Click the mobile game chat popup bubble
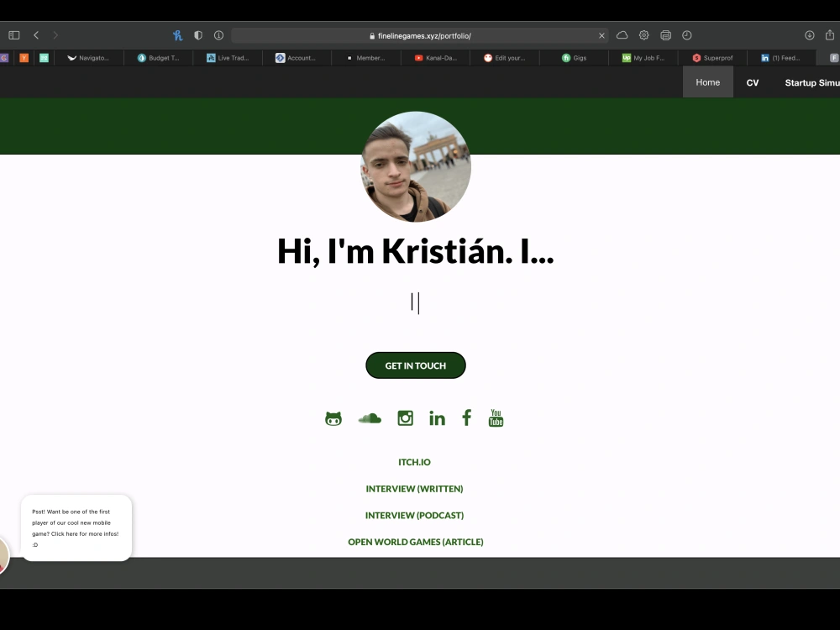The image size is (840, 630). [76, 528]
